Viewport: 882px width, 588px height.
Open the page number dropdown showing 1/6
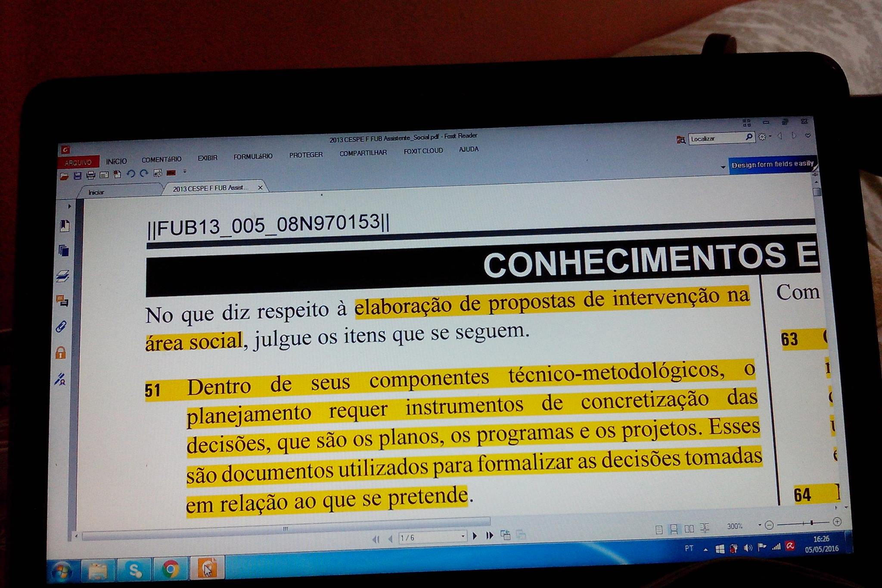point(463,536)
